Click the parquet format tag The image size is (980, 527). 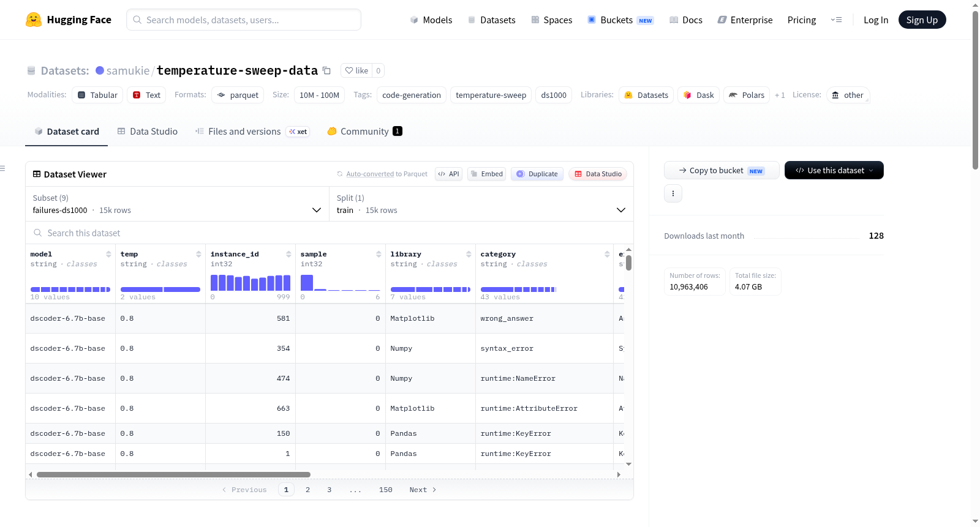pyautogui.click(x=238, y=95)
